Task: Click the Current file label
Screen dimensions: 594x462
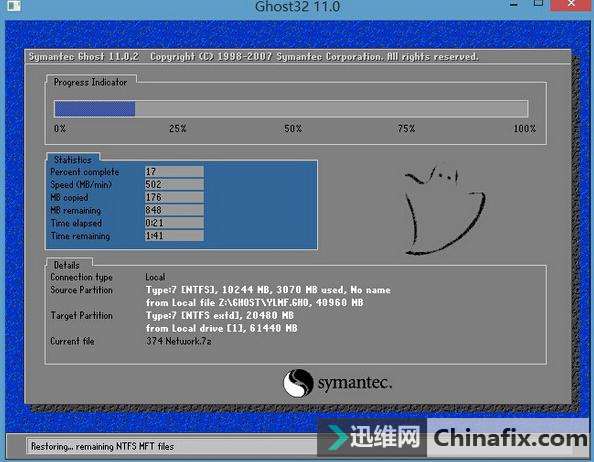Action: (x=72, y=341)
